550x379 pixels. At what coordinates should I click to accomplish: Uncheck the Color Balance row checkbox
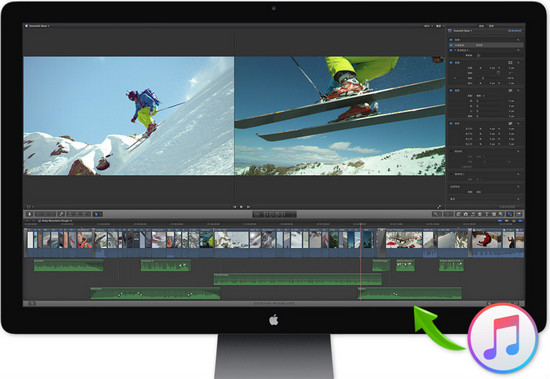click(451, 45)
